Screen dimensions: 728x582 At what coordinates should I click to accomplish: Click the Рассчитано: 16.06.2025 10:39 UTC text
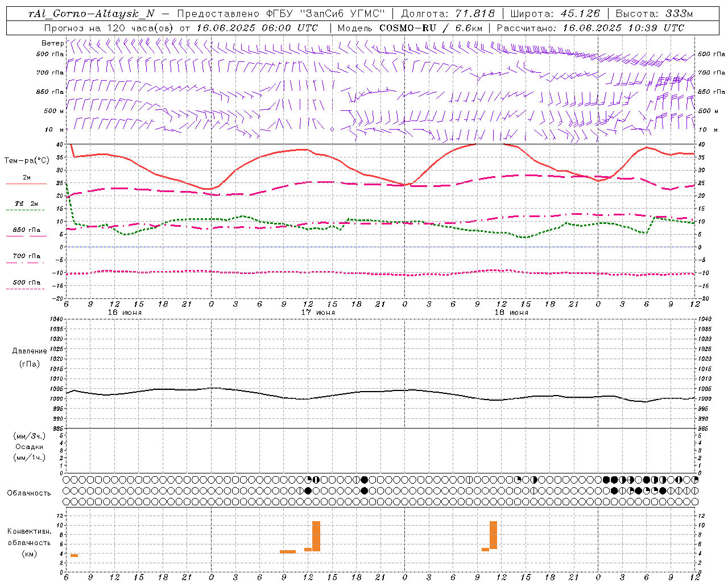tap(590, 28)
